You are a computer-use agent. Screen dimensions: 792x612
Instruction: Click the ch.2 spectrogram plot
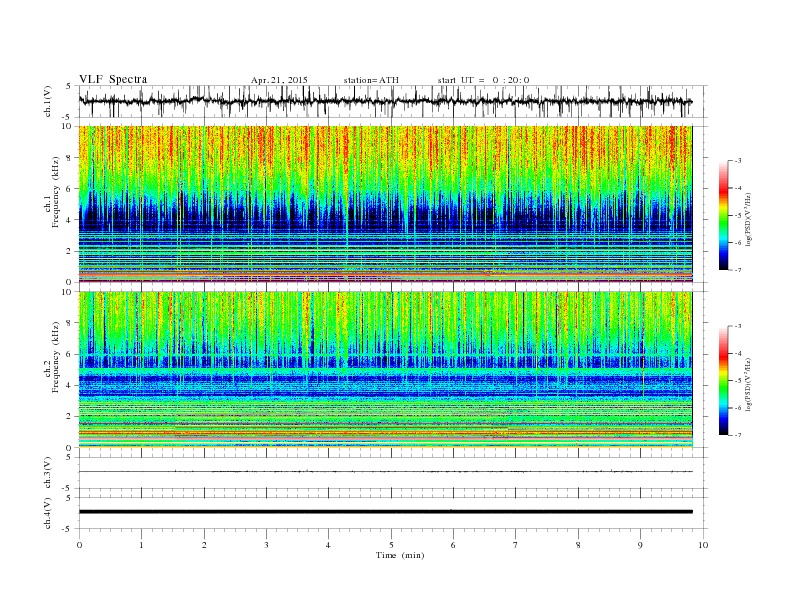pos(386,369)
